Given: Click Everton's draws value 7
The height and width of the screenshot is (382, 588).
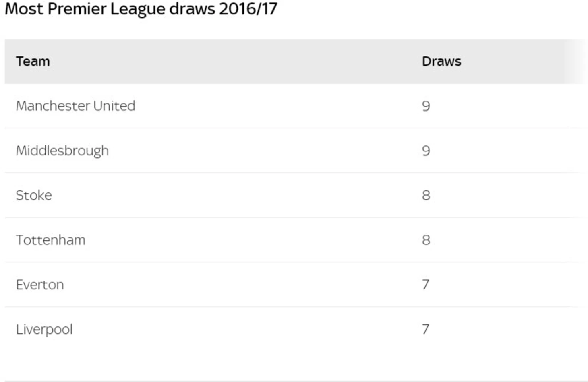Looking at the screenshot, I should (x=426, y=285).
